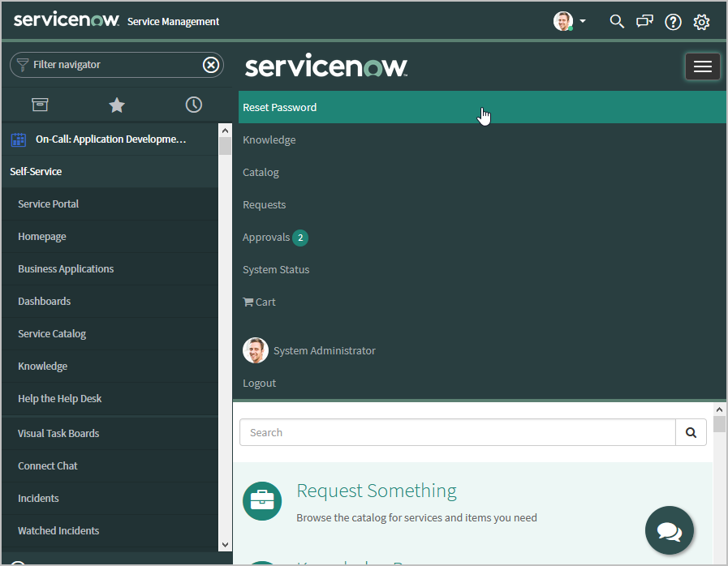Click the Request Something briefcase icon
Viewport: 728px width, 566px height.
262,501
